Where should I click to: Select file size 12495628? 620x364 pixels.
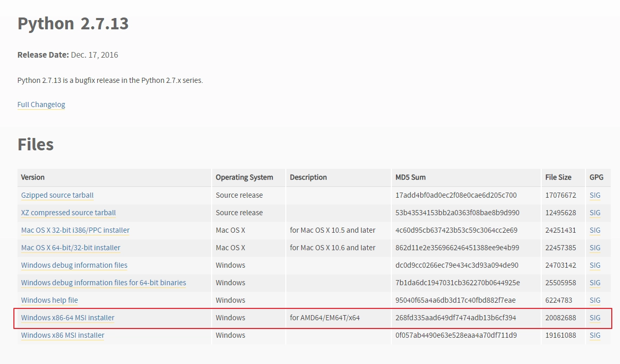[x=561, y=213]
